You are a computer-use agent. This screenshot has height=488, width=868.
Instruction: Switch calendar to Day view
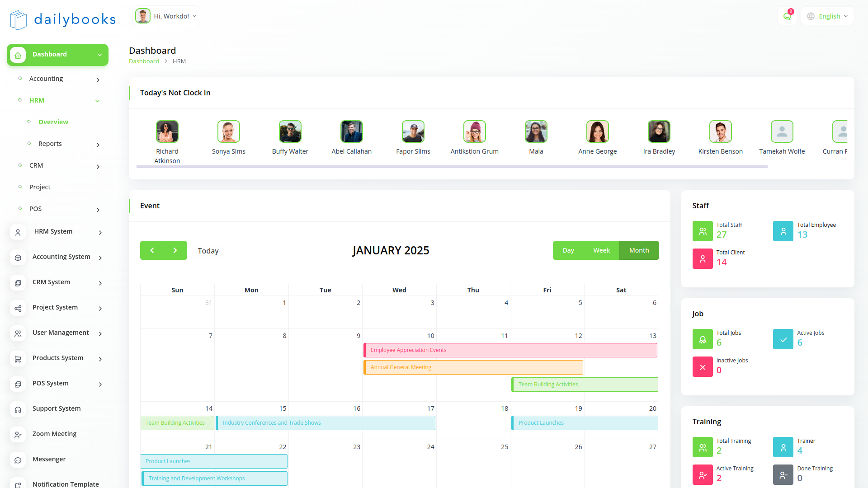pyautogui.click(x=568, y=250)
